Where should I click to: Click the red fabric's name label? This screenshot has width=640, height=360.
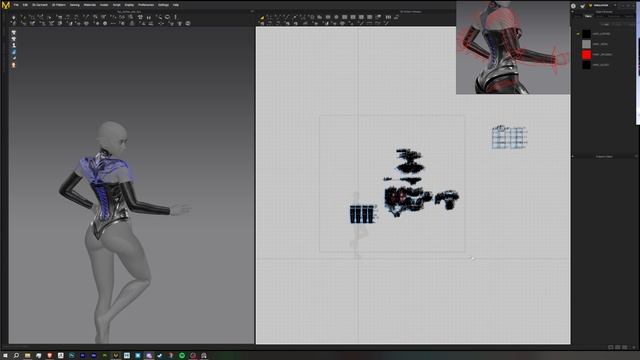[602, 54]
